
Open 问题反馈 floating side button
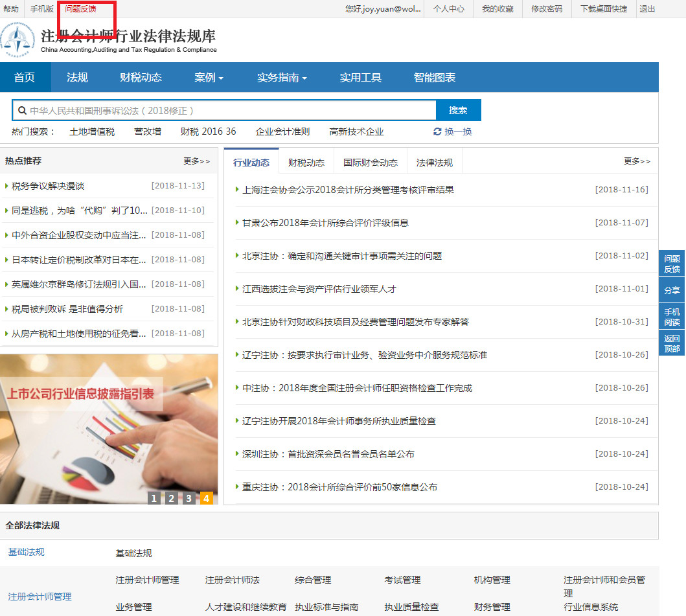pos(672,264)
